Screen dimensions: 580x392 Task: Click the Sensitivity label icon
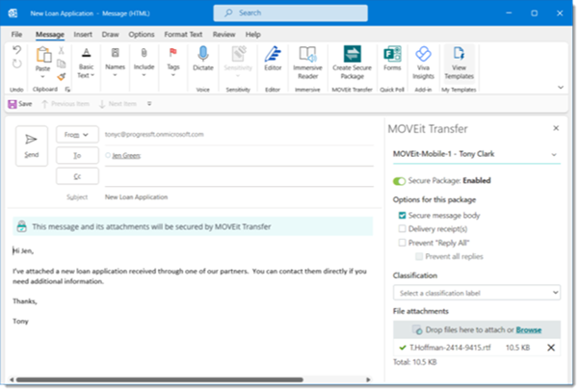238,54
